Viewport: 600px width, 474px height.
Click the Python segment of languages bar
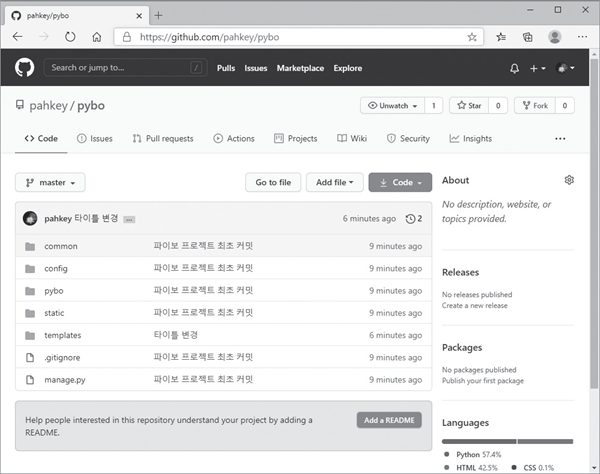pos(479,441)
